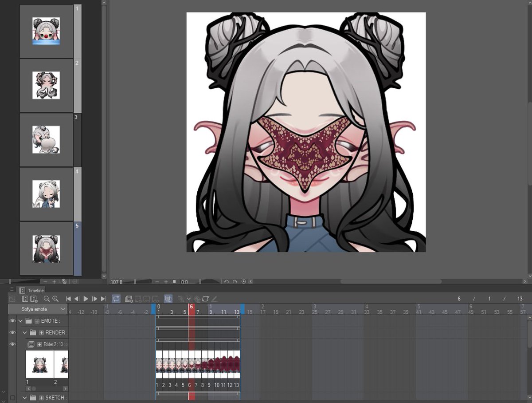This screenshot has width=532, height=403.
Task: Zoom in canvas with plus button
Action: 166,282
